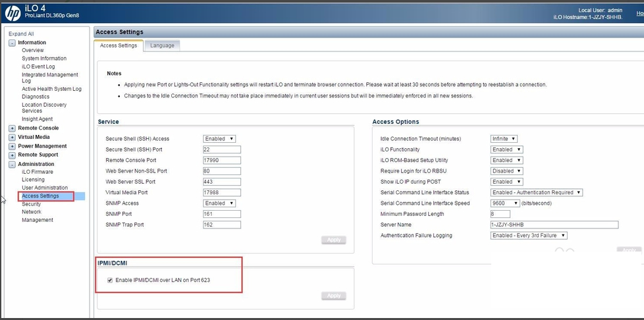
Task: Open Security page in sidebar
Action: (31, 204)
